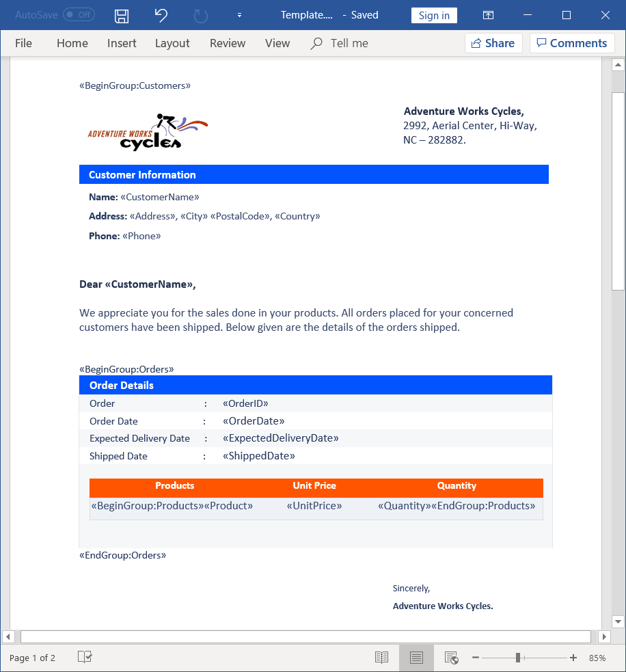The image size is (626, 672).
Task: Expand Customize Quick Access Toolbar dropdown
Action: tap(239, 16)
